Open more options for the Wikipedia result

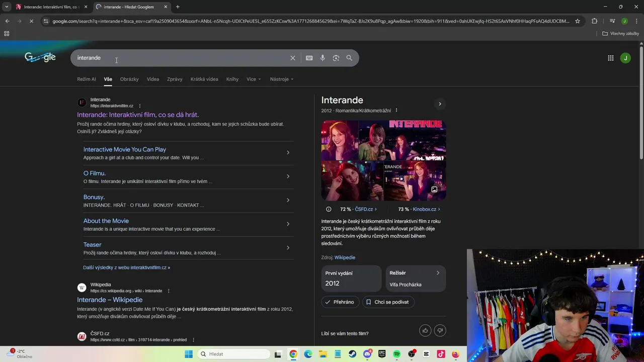(x=169, y=291)
